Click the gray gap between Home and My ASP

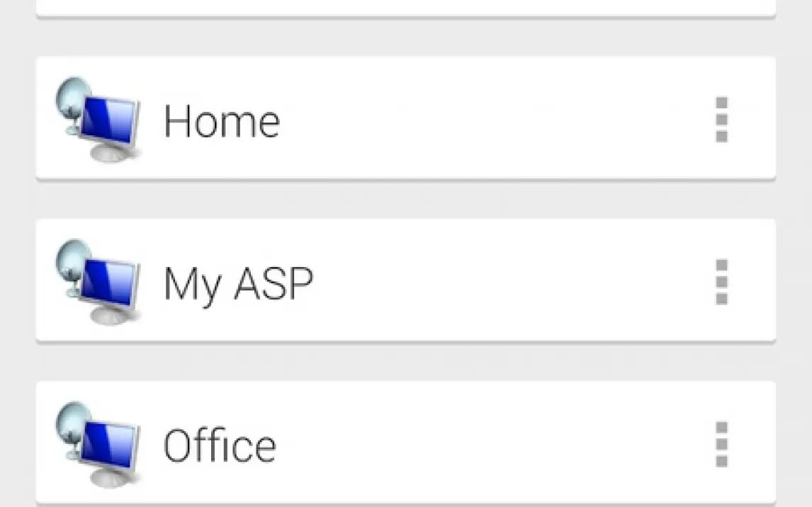[406, 200]
